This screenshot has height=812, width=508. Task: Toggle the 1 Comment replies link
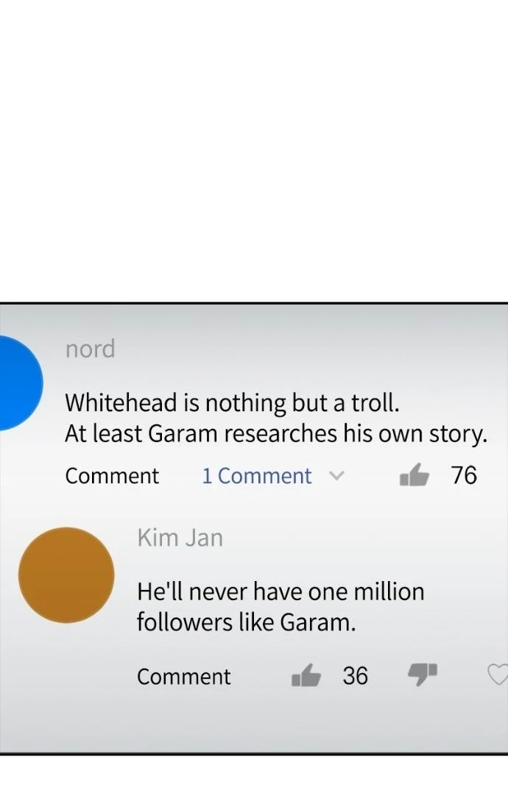click(257, 475)
